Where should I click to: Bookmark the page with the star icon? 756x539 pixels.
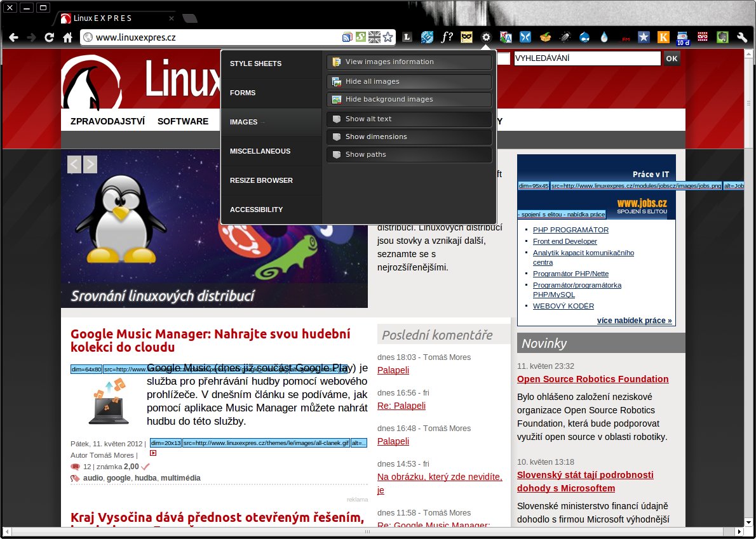pyautogui.click(x=388, y=37)
